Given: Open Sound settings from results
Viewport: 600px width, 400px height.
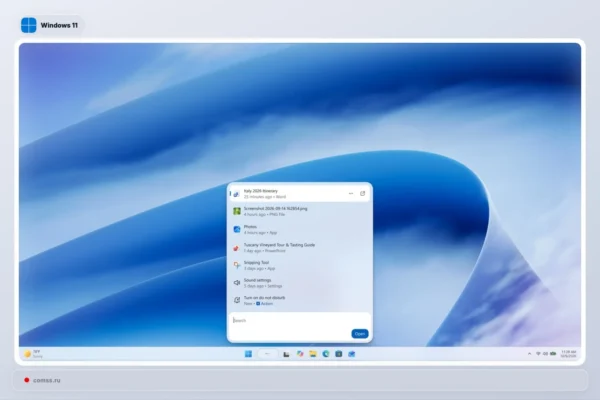Looking at the screenshot, I should point(299,283).
